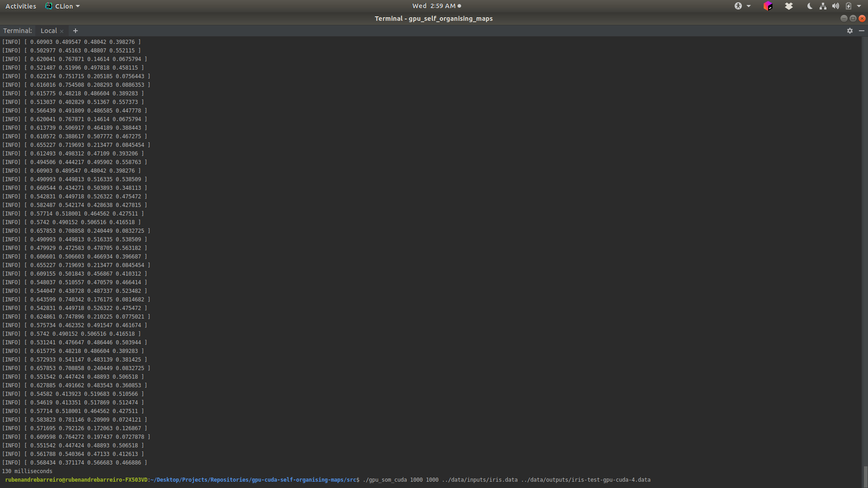Open the Activities overview
The image size is (868, 488).
tap(21, 6)
